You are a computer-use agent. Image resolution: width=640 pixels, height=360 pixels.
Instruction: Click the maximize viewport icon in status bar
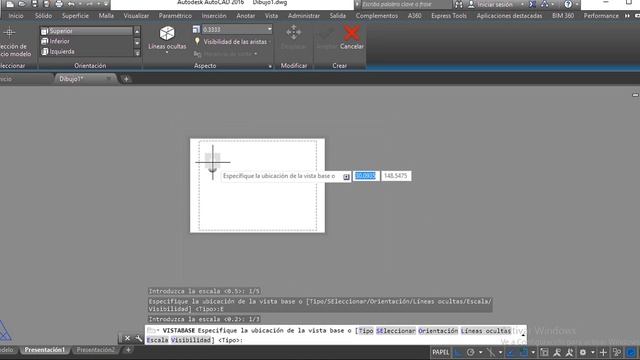pyautogui.click(x=544, y=352)
